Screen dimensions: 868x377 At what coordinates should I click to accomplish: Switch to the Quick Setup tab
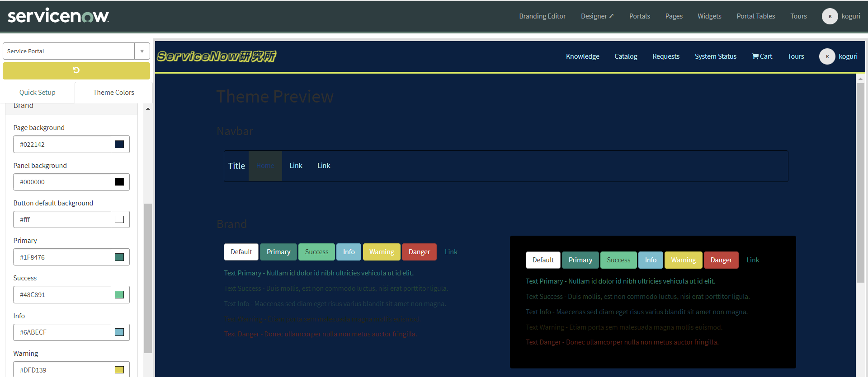(x=38, y=93)
